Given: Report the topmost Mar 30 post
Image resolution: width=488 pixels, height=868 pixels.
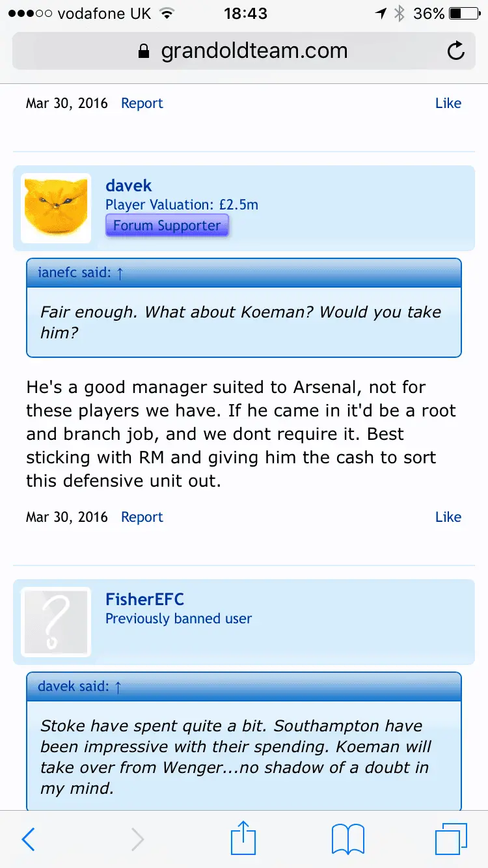Looking at the screenshot, I should 142,103.
